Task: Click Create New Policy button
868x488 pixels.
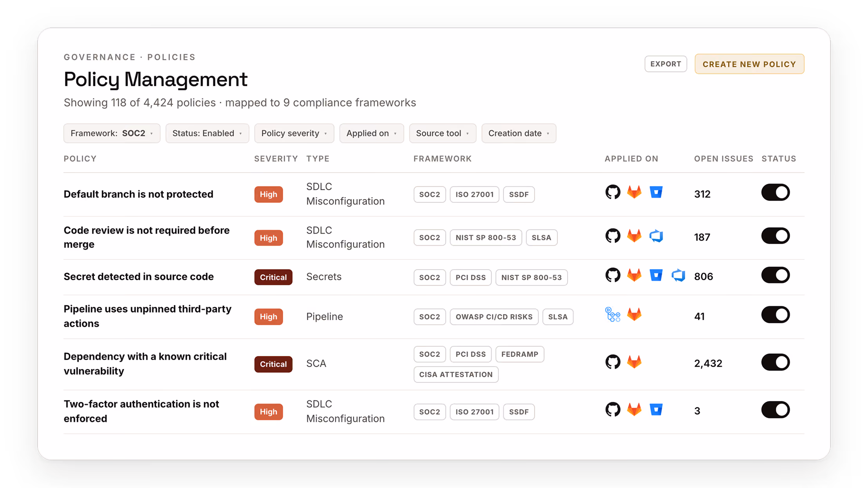Action: pos(749,64)
